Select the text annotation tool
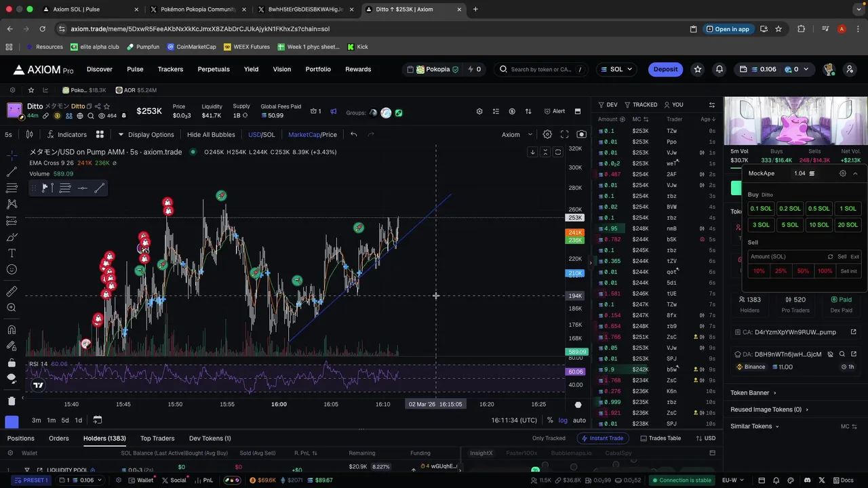The width and height of the screenshot is (868, 488). click(12, 253)
